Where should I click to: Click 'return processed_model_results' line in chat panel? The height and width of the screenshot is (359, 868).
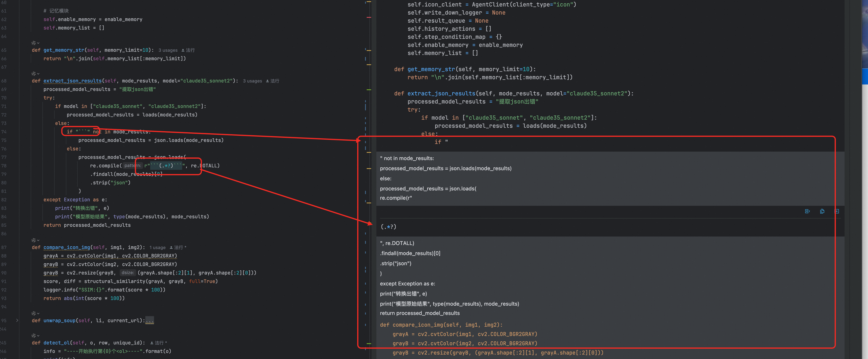click(419, 313)
